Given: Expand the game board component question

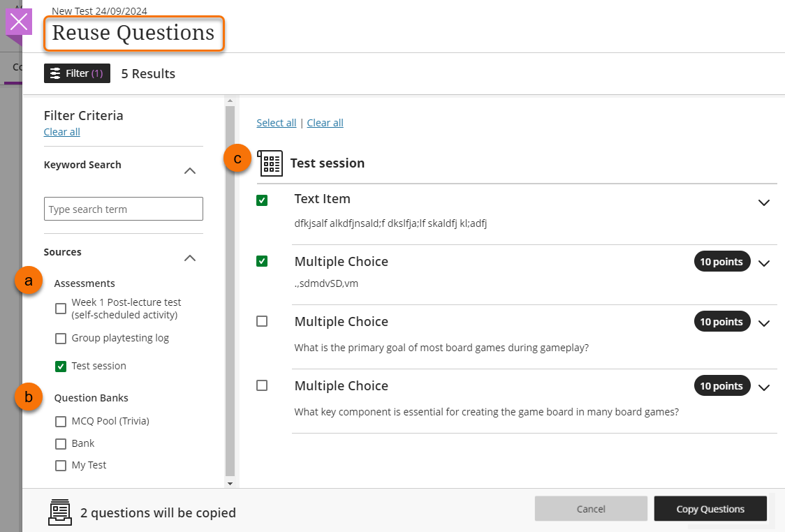Looking at the screenshot, I should (763, 387).
